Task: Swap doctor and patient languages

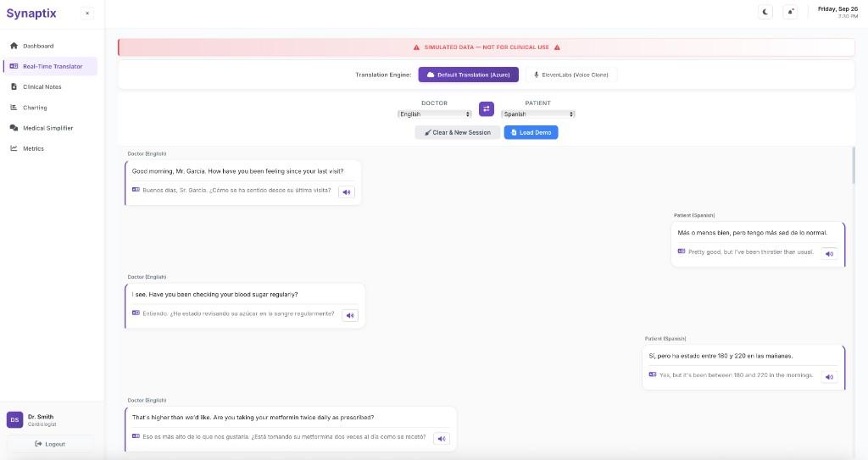Action: [486, 109]
